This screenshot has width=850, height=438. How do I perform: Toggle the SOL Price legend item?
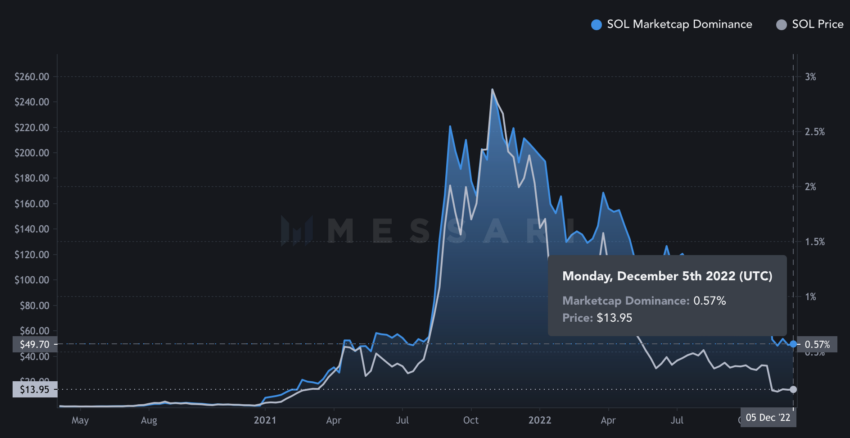[x=810, y=24]
